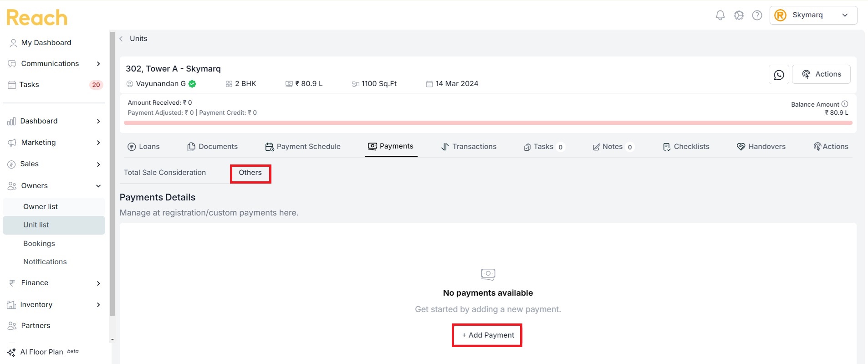This screenshot has height=364, width=868.
Task: Click the Owners people icon
Action: [x=12, y=186]
